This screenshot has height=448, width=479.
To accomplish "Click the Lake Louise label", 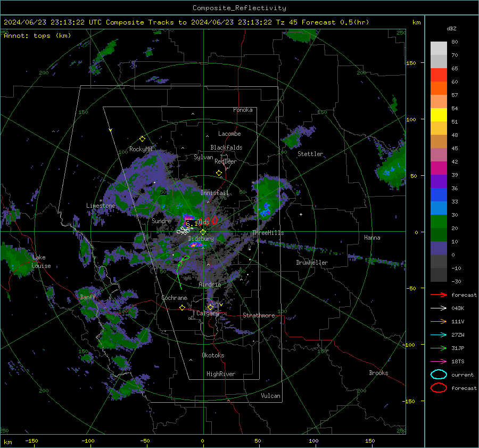I will pos(41,262).
